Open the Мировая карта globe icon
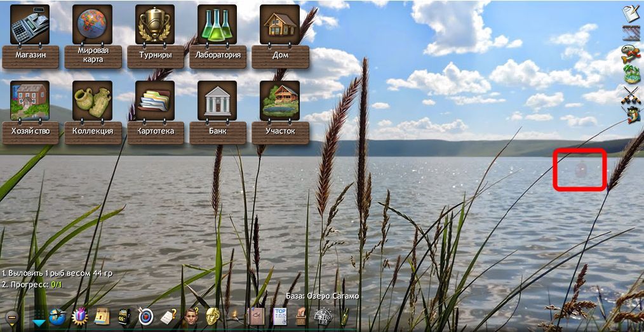Image resolution: width=644 pixels, height=332 pixels. coord(93,24)
